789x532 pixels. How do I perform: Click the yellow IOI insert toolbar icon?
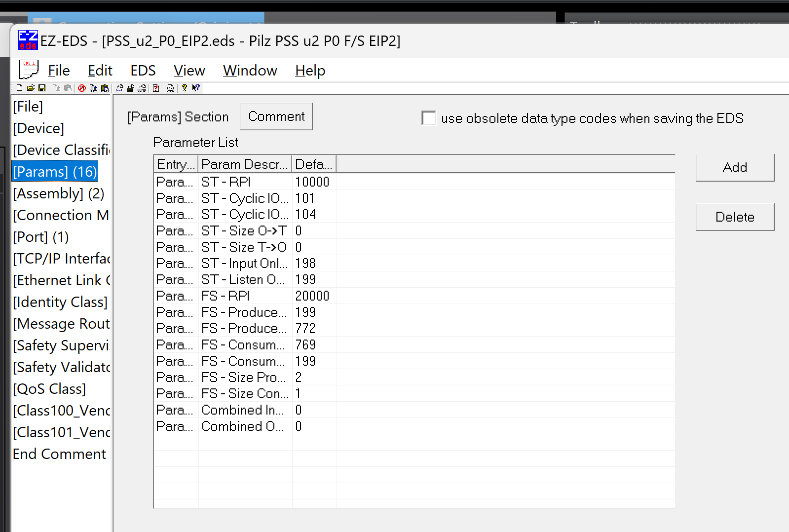point(131,88)
